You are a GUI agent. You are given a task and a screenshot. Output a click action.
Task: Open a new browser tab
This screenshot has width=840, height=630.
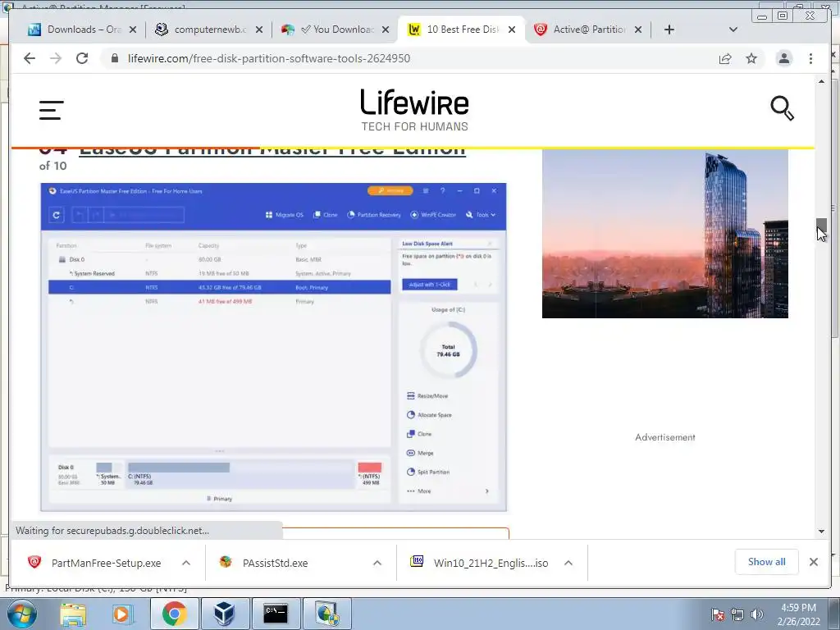669,30
